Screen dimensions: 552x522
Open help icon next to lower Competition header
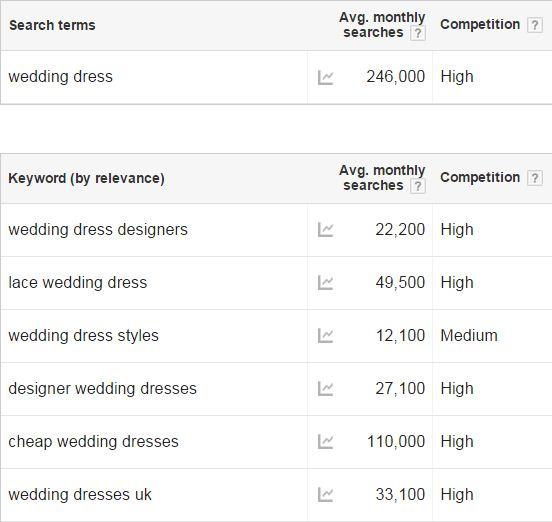pos(534,178)
